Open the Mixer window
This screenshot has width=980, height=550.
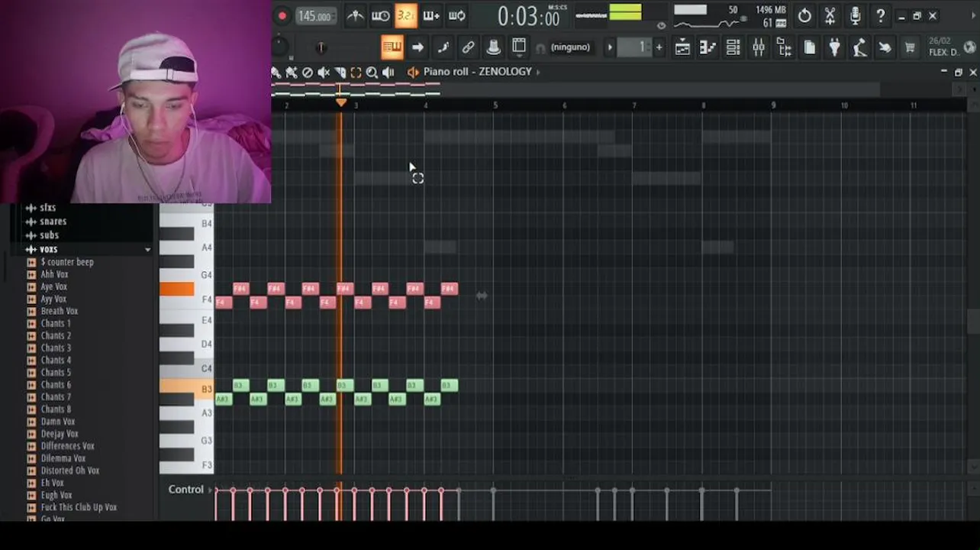tap(758, 47)
